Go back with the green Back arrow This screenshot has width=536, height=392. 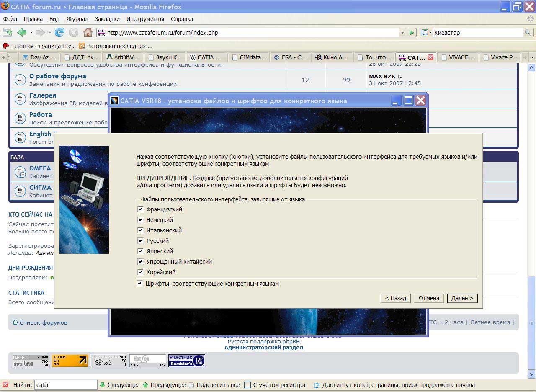pos(22,32)
